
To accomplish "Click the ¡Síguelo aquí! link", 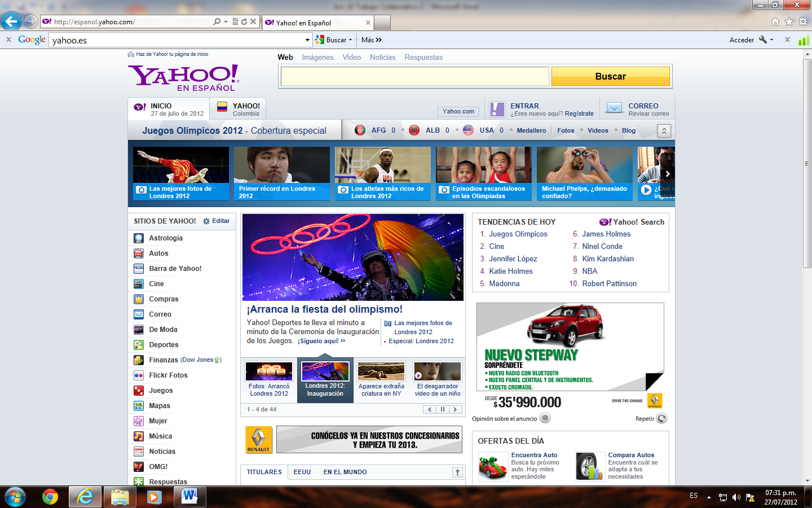I will 321,341.
